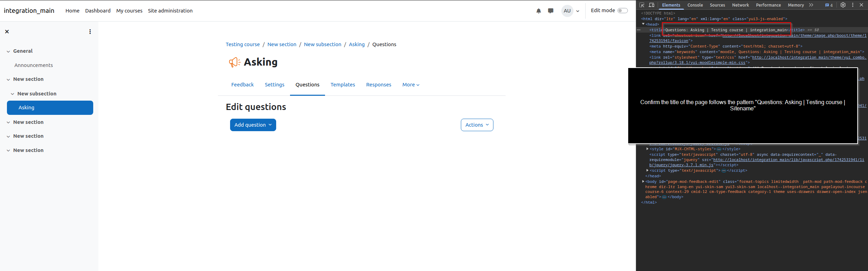Image resolution: width=868 pixels, height=271 pixels.
Task: Click Asking breadcrumb link
Action: point(357,44)
